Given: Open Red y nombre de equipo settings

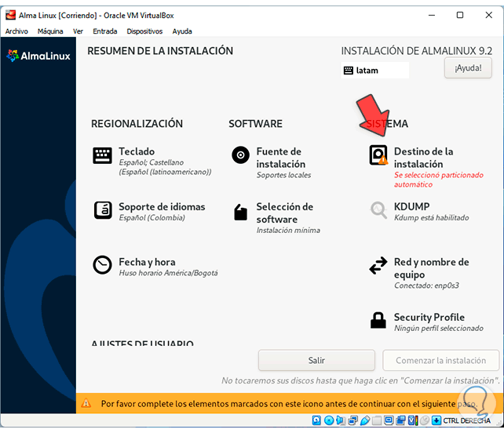Looking at the screenshot, I should point(419,273).
